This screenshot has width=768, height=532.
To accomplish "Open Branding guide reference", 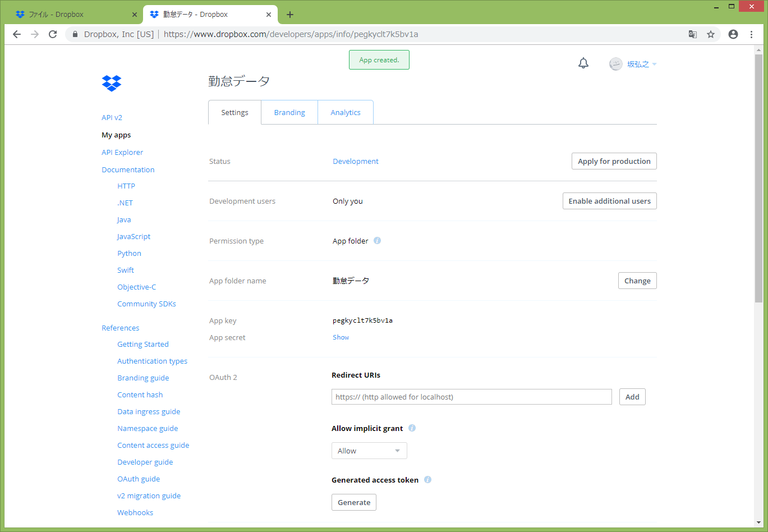I will click(143, 378).
